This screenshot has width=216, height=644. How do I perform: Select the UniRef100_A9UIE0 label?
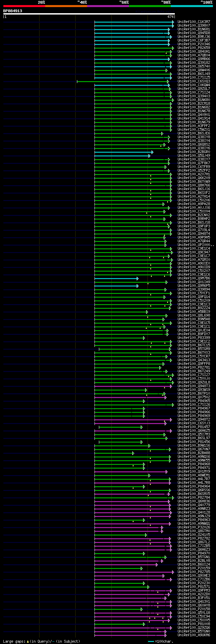(x=194, y=263)
